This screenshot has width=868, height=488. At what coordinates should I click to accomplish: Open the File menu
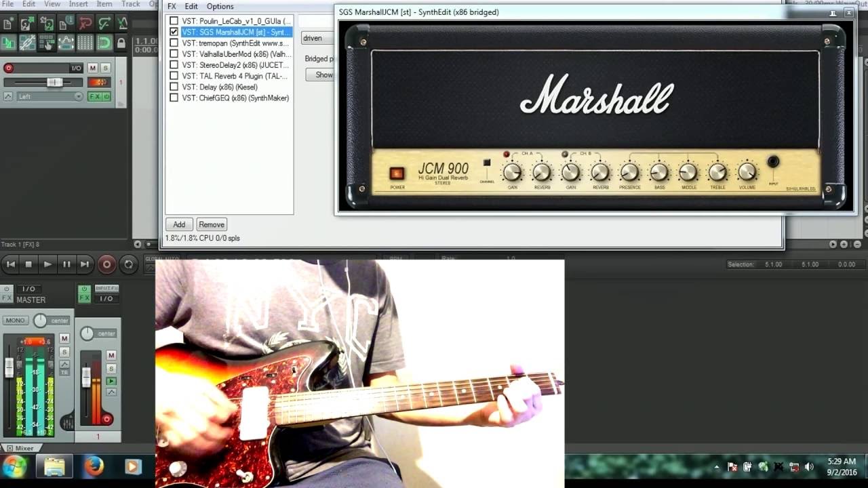(x=7, y=4)
